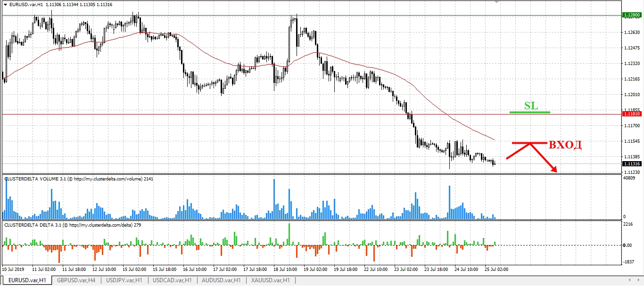Click the 1.12630 value on price scale
Screen dimensions: 644x286
tap(631, 33)
